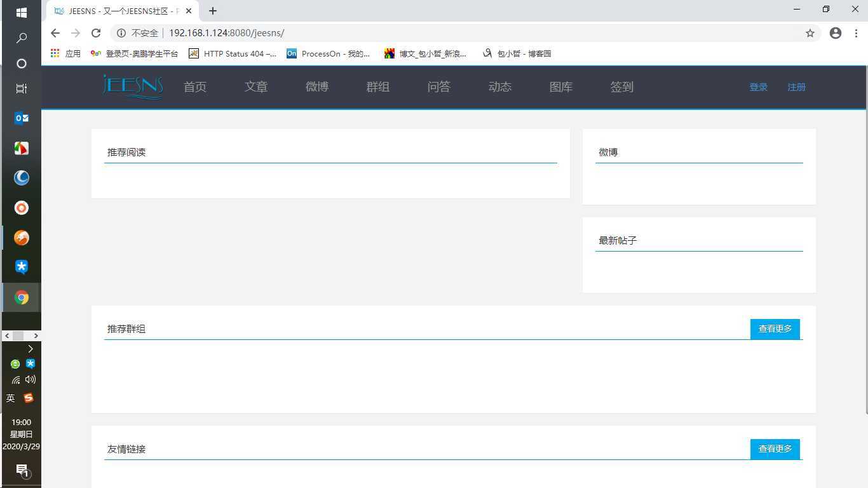Image resolution: width=868 pixels, height=488 pixels.
Task: Open Task View on the taskbar
Action: tap(21, 89)
